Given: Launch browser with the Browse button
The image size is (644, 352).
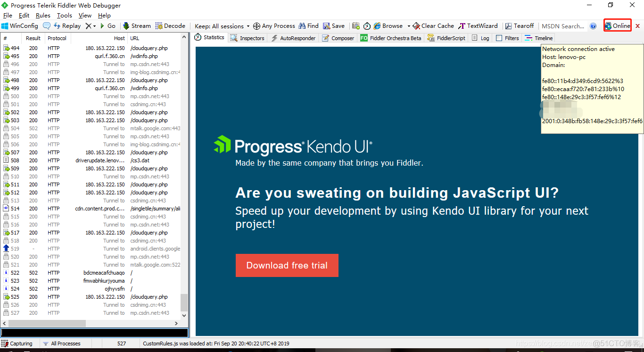Looking at the screenshot, I should click(388, 26).
